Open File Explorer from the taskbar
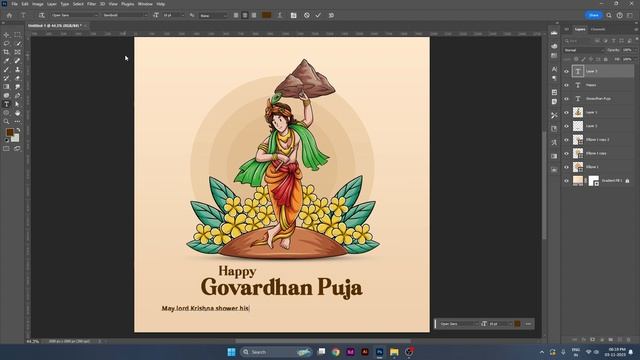Image resolution: width=640 pixels, height=360 pixels. [x=394, y=352]
